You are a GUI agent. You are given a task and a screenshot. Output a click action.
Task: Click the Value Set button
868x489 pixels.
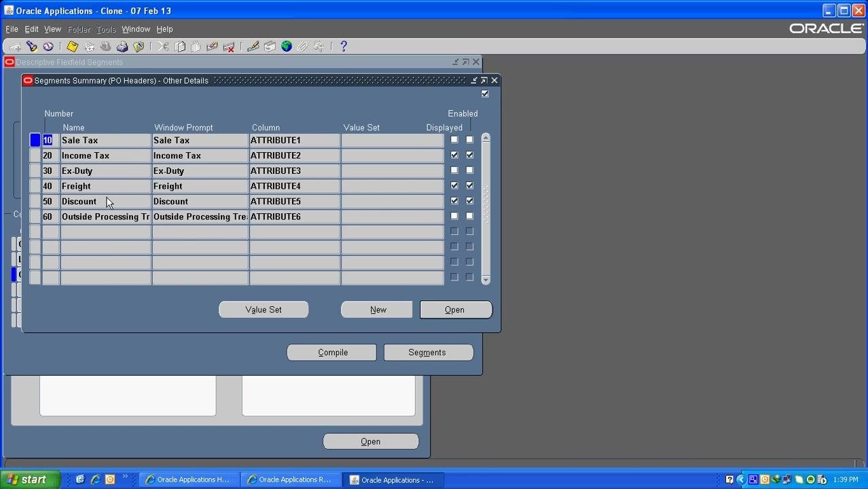tap(264, 310)
